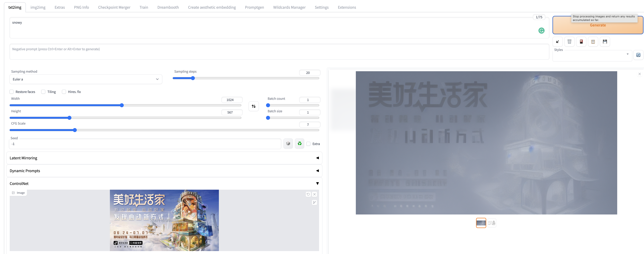Screen dimensions: 644x254
Task: Open the Sampling method dropdown
Action: coord(86,79)
